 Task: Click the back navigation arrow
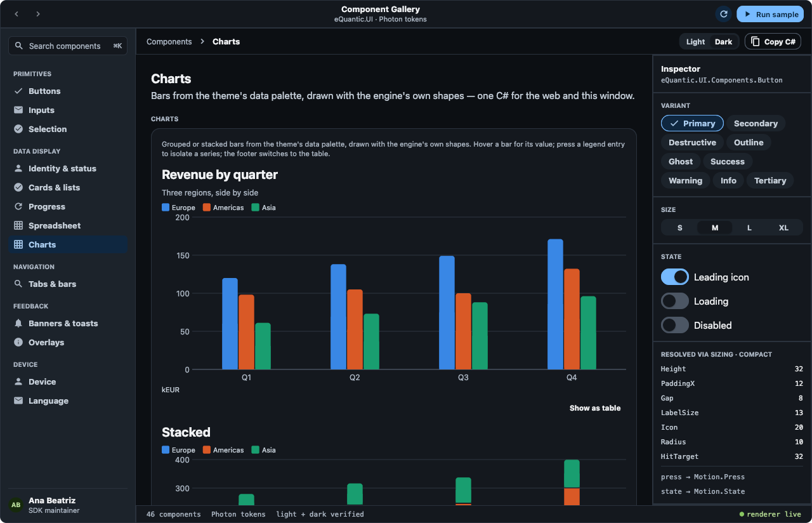coord(16,14)
